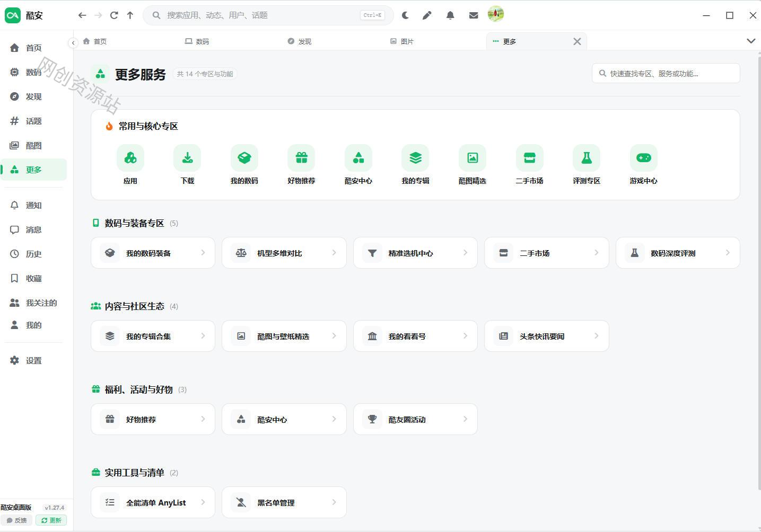
Task: Open 评测专区 flask icon
Action: [587, 158]
